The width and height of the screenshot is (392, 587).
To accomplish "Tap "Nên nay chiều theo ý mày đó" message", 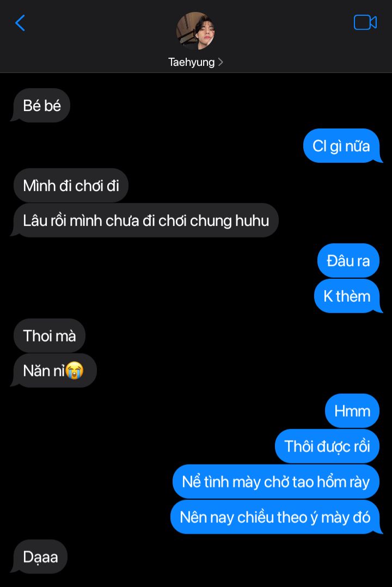I will (x=275, y=517).
